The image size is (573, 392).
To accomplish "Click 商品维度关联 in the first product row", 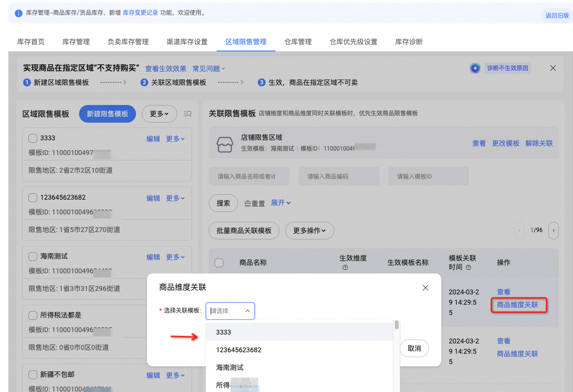I will coord(518,305).
